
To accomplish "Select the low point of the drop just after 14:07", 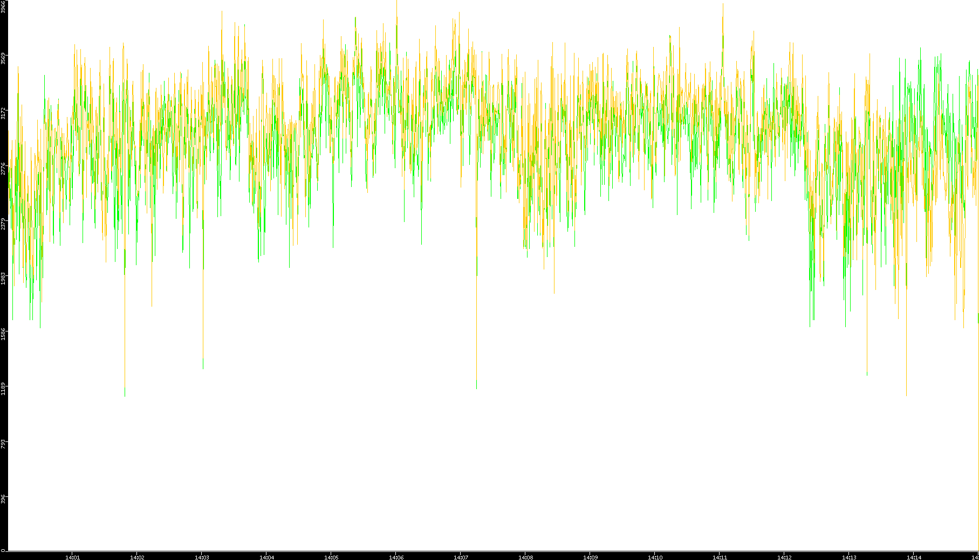I will [476, 388].
